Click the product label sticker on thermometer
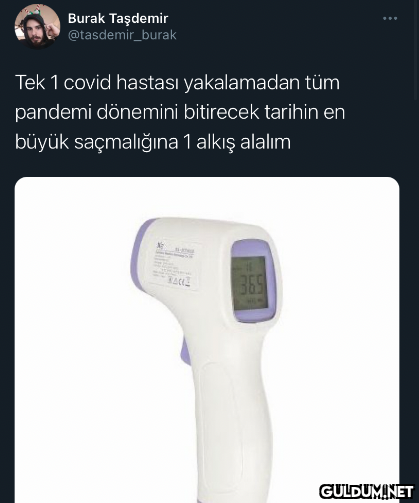Screen dimensions: 419x503 pos(173,265)
